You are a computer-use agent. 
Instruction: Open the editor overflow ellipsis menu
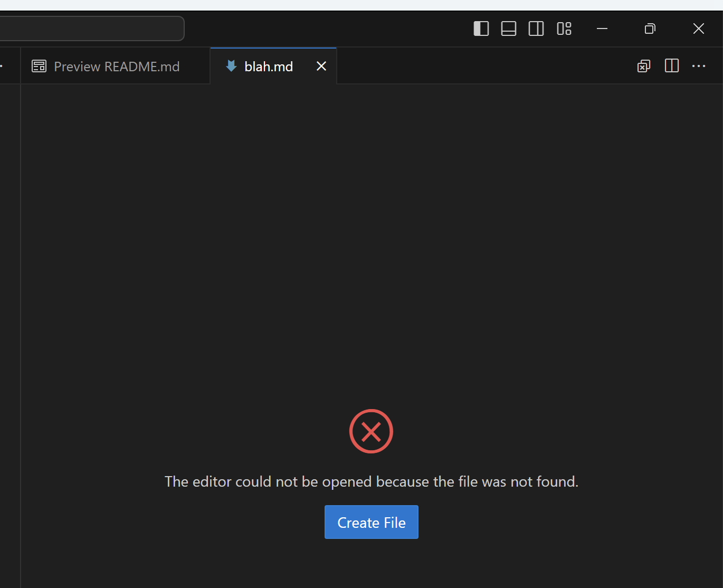pos(699,66)
